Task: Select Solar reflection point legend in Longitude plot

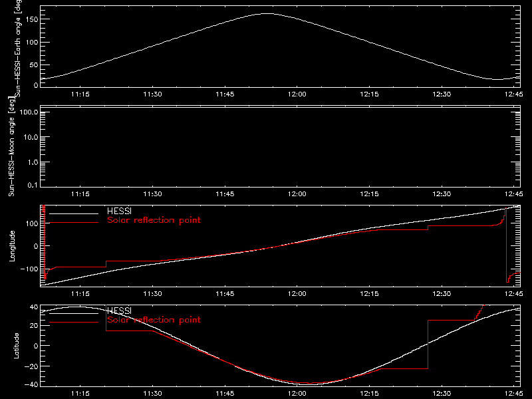Action: click(x=154, y=220)
